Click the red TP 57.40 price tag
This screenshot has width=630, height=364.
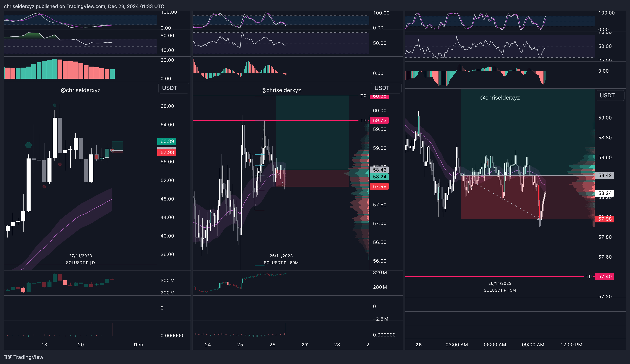tap(604, 277)
